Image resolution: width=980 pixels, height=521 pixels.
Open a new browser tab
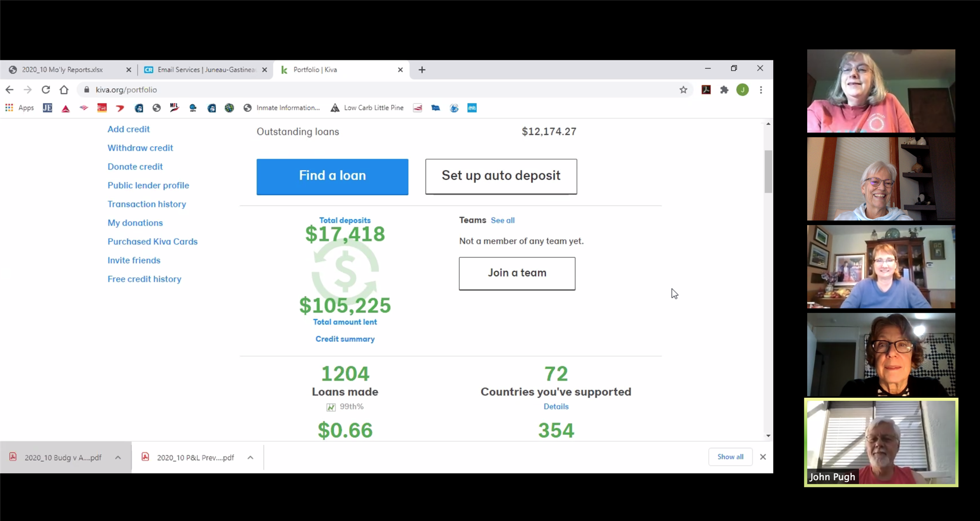[x=422, y=70]
